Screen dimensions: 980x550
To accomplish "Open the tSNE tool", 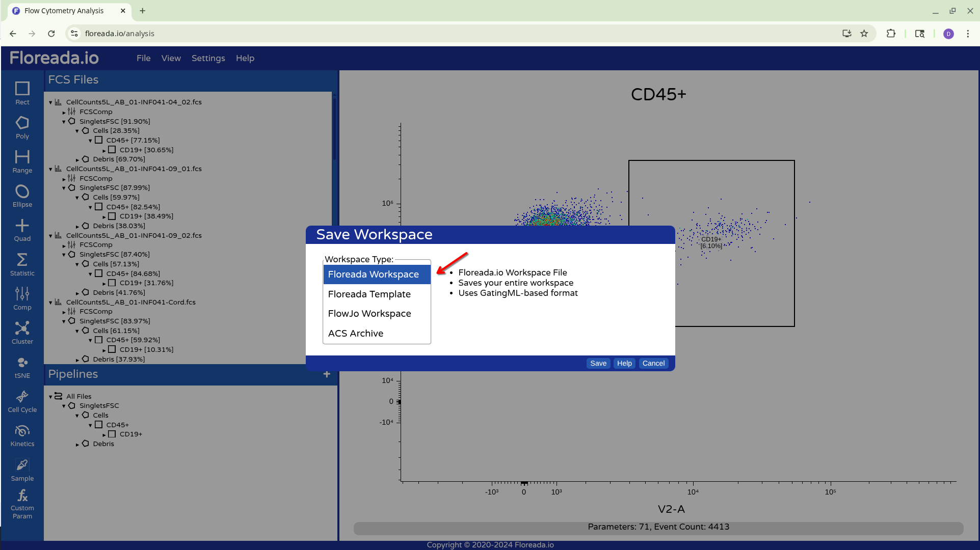I will point(22,367).
